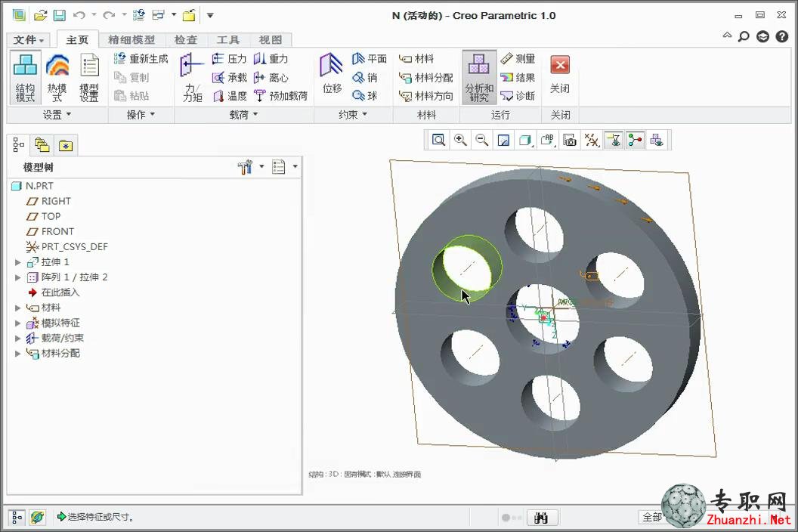Toggle the simulation annotation display icon with eye
This screenshot has width=798, height=532.
pyautogui.click(x=614, y=140)
